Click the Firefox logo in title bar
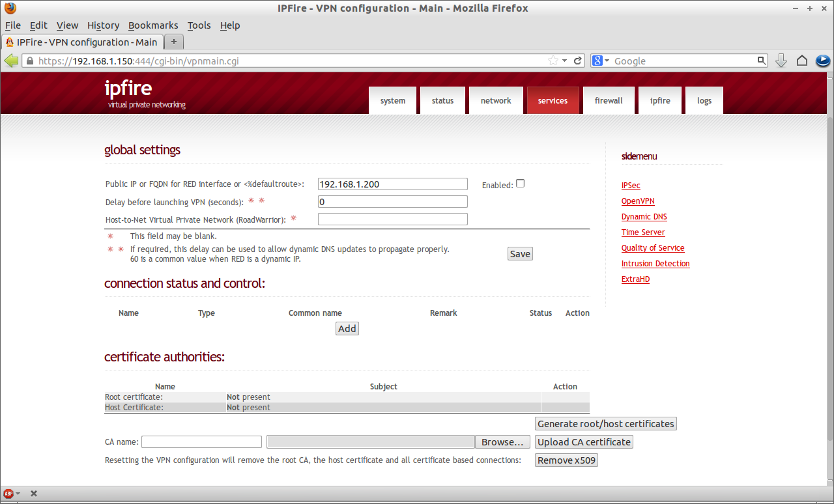The width and height of the screenshot is (834, 504). 10,8
